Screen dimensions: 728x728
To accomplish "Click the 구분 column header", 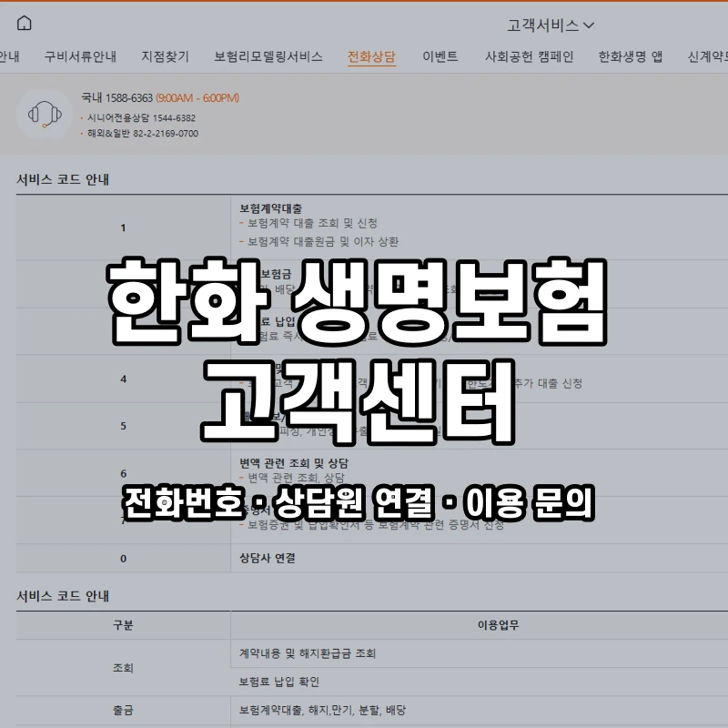I will [123, 625].
